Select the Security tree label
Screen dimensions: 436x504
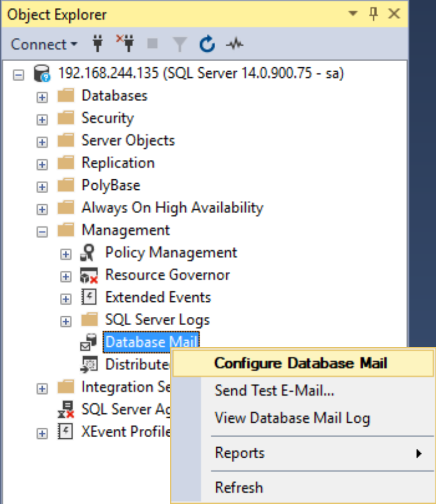tap(108, 119)
